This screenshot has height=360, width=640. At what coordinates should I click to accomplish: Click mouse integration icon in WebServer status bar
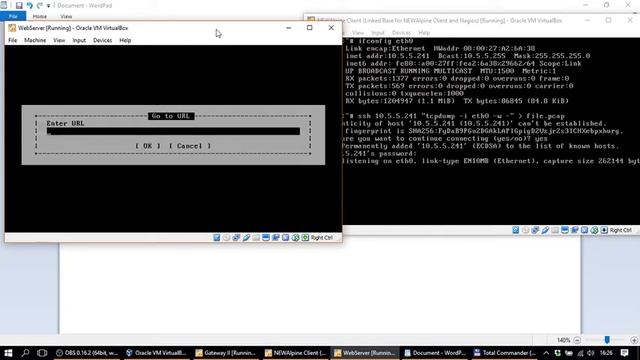click(x=295, y=238)
